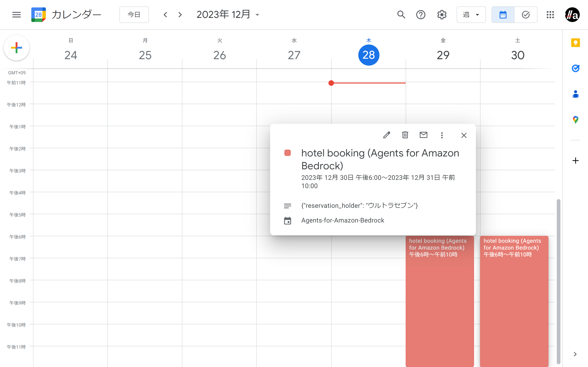Viewport: 588px width, 367px height.
Task: Click the 今日 button
Action: click(x=134, y=15)
